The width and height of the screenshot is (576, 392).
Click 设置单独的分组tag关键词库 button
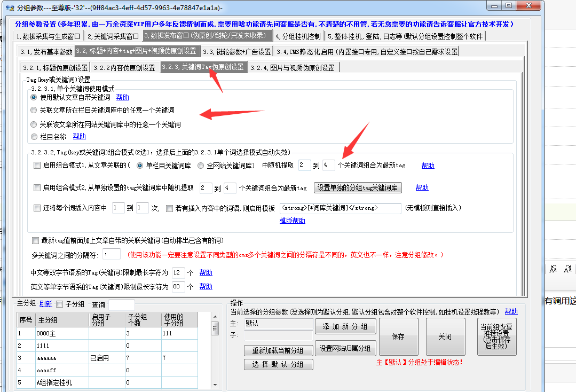pyautogui.click(x=357, y=188)
